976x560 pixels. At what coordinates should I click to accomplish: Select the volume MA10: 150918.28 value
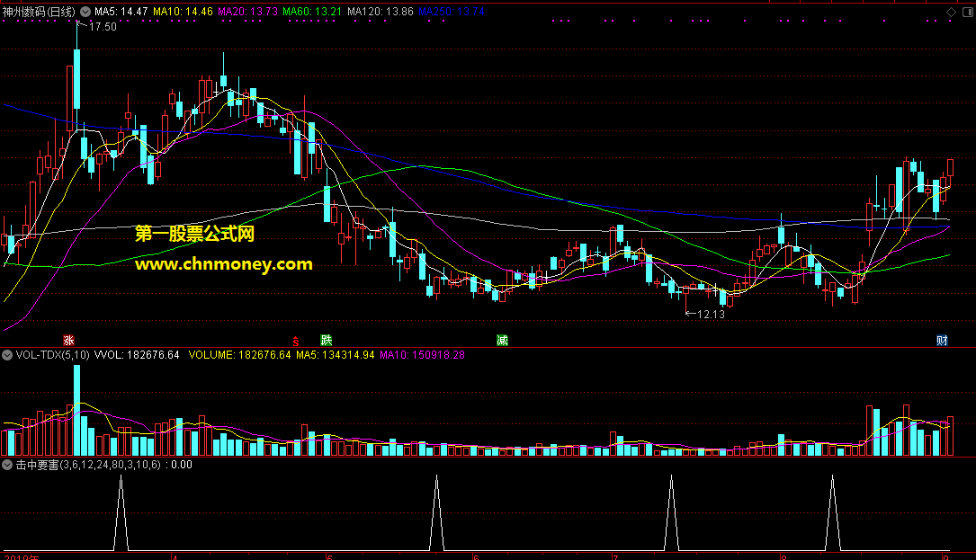423,355
